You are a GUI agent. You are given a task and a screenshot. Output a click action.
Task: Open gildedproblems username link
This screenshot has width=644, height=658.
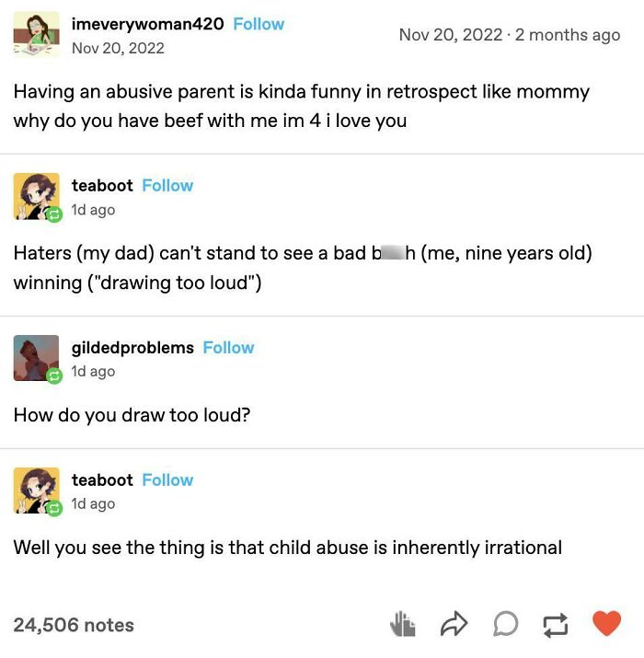click(x=132, y=347)
